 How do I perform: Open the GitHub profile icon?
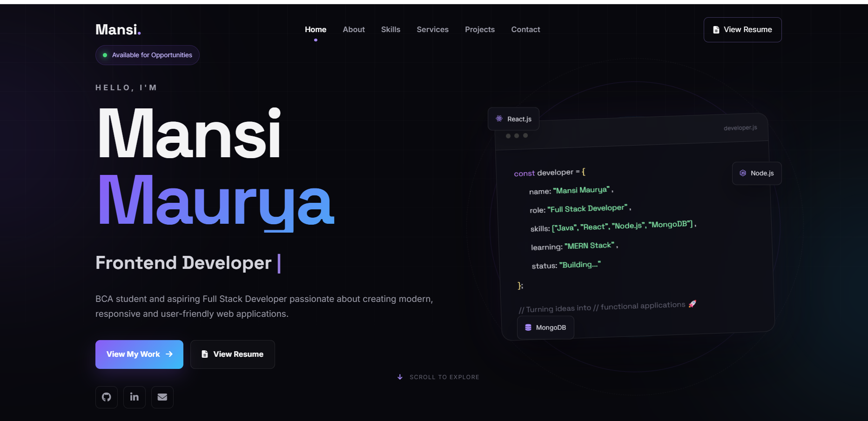click(107, 397)
